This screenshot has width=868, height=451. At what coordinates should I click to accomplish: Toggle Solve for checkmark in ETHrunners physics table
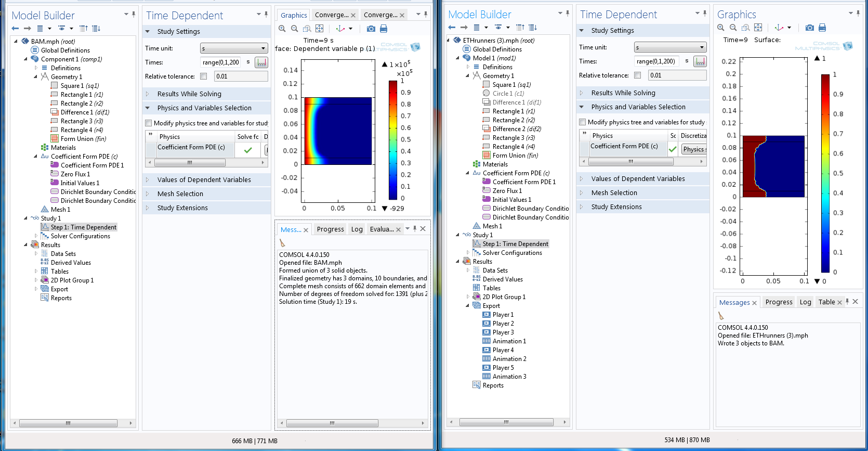click(673, 149)
